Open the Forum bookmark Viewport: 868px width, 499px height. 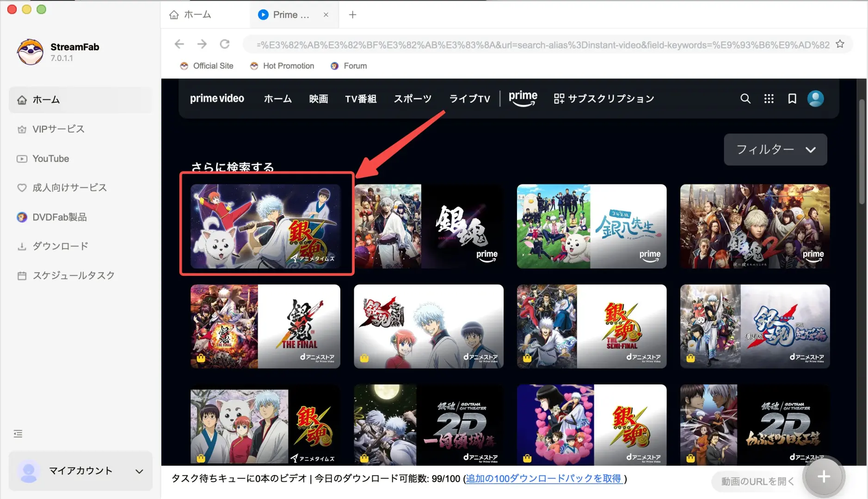[349, 66]
